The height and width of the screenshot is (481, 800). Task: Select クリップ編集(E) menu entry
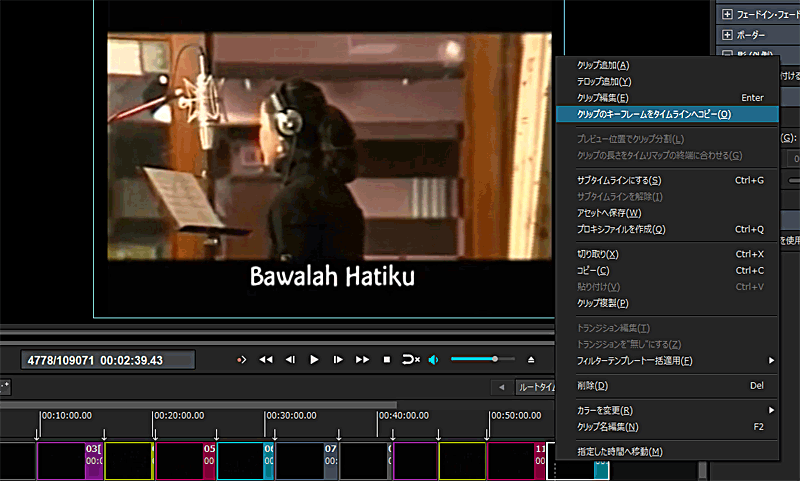tap(667, 98)
